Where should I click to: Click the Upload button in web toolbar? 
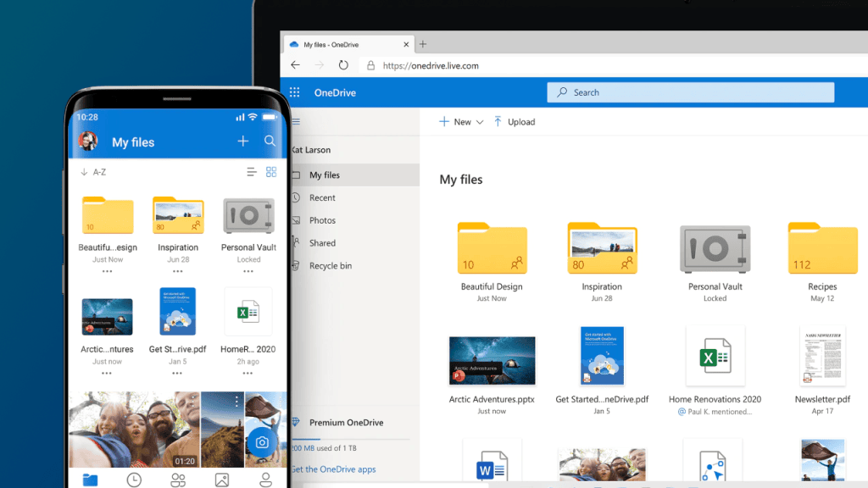(x=515, y=122)
